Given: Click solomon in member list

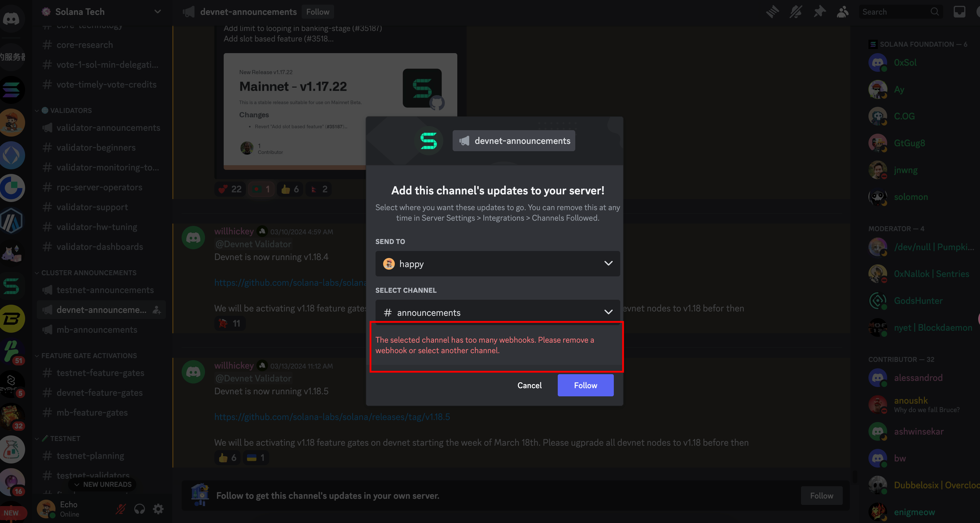Looking at the screenshot, I should click(x=911, y=197).
